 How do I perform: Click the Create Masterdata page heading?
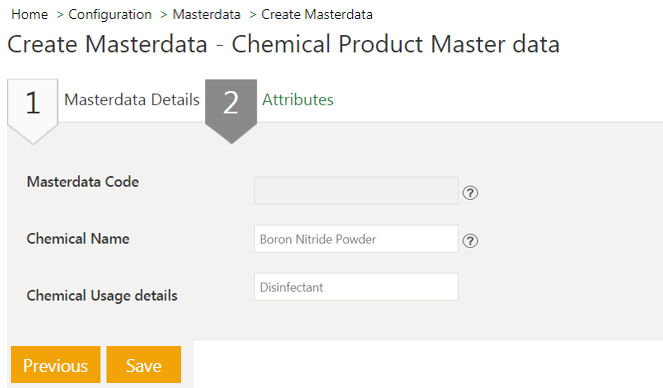click(x=283, y=44)
